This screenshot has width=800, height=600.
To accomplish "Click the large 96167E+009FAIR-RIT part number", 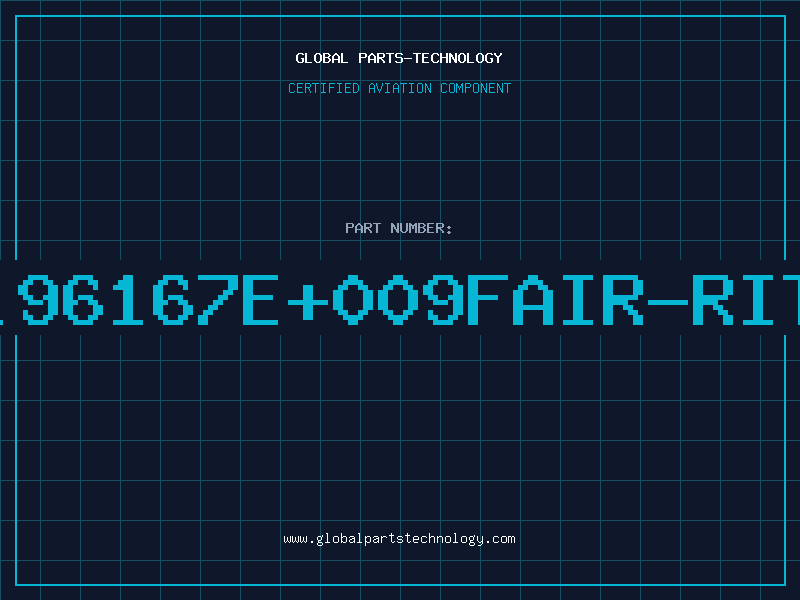I will click(x=400, y=299).
